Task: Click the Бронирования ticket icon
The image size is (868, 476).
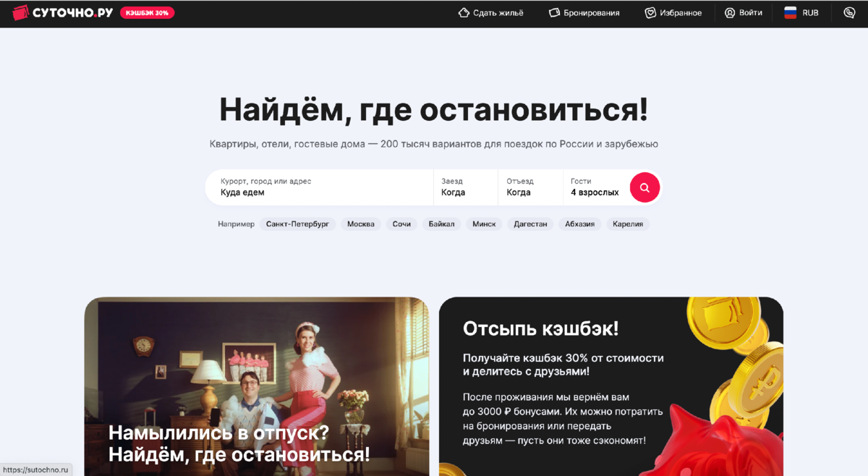Action: tap(555, 13)
